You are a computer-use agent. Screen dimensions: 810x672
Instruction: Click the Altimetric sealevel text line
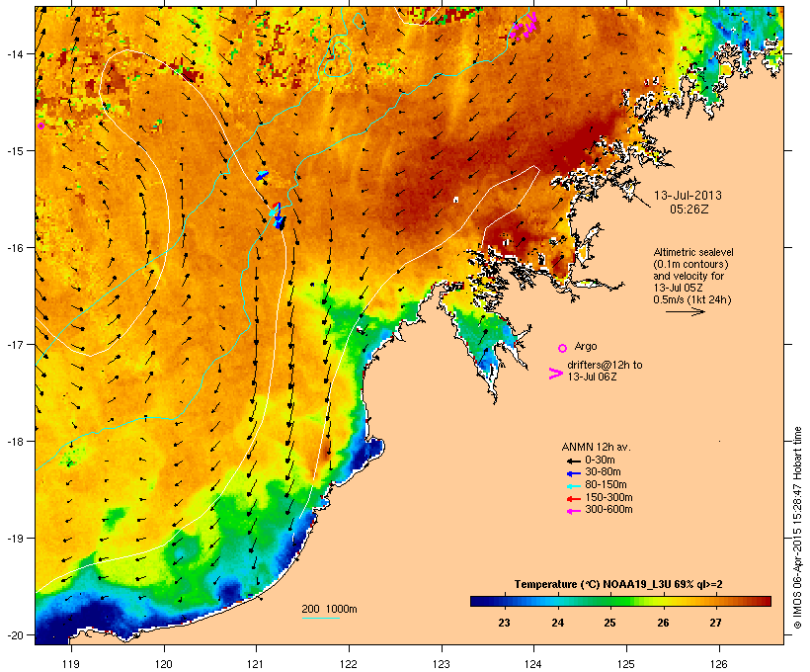pyautogui.click(x=693, y=252)
